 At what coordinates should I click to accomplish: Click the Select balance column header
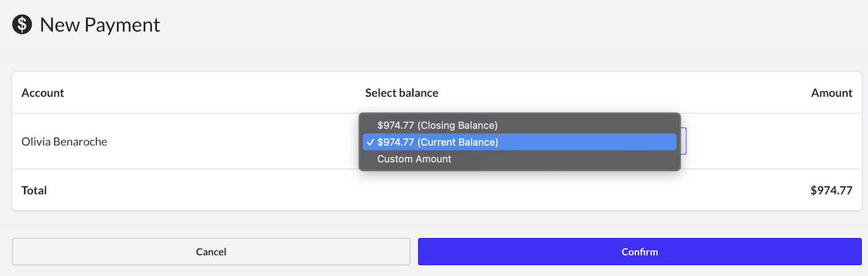click(402, 93)
